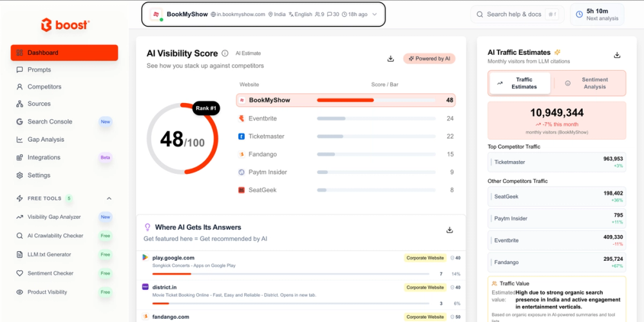Image resolution: width=644 pixels, height=322 pixels.
Task: Open the Sources page
Action: pyautogui.click(x=39, y=104)
